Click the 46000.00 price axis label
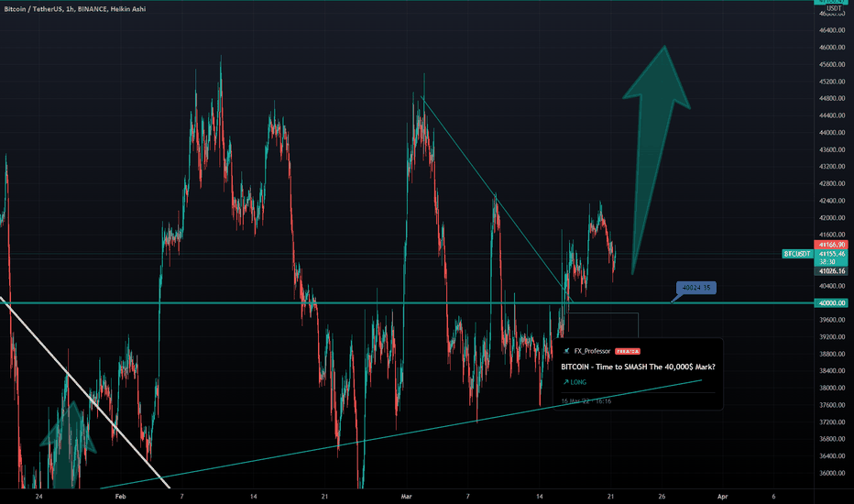854x504 pixels. tap(832, 48)
